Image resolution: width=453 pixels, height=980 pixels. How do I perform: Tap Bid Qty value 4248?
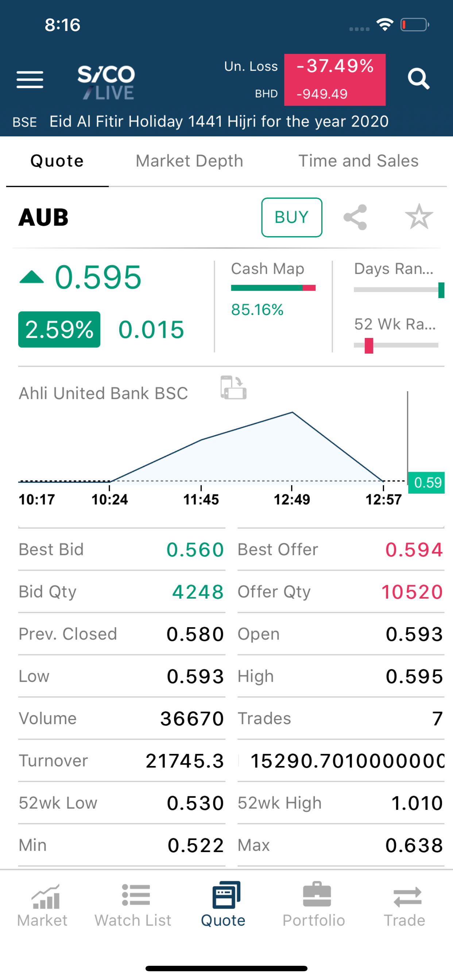pyautogui.click(x=198, y=592)
